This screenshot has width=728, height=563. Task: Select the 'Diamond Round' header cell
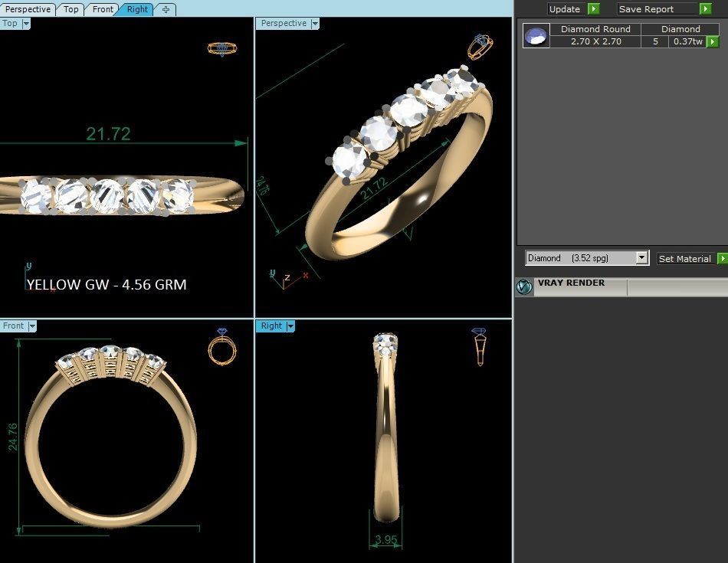click(595, 29)
